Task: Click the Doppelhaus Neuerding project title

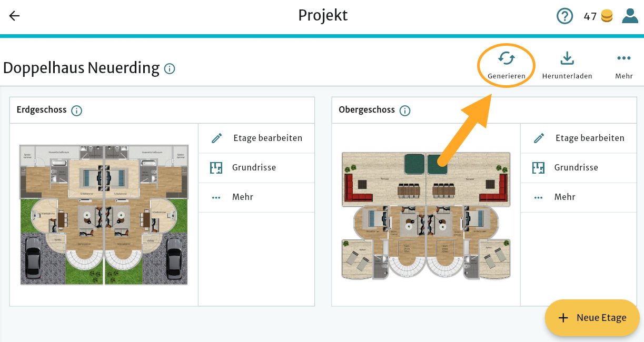Action: tap(81, 68)
